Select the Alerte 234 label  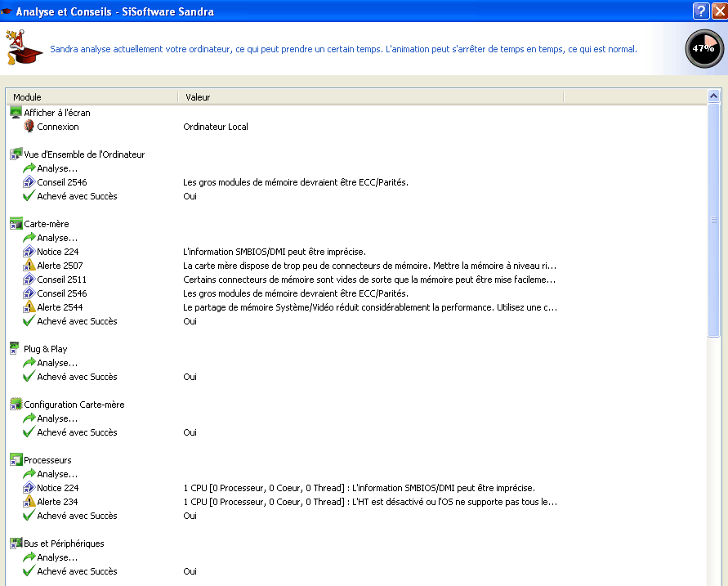click(57, 502)
